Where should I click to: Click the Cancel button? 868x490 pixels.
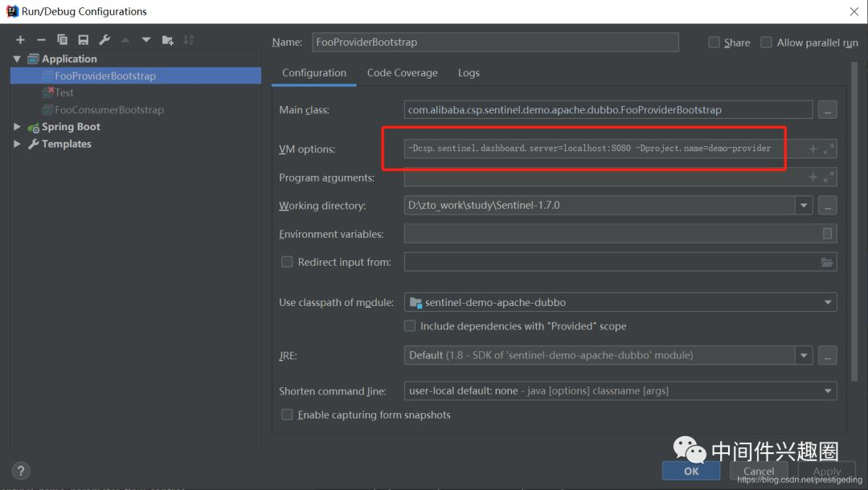(759, 471)
